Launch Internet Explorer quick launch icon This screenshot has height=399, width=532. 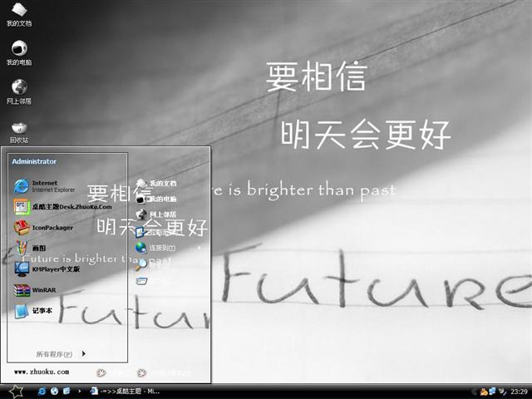click(x=42, y=392)
